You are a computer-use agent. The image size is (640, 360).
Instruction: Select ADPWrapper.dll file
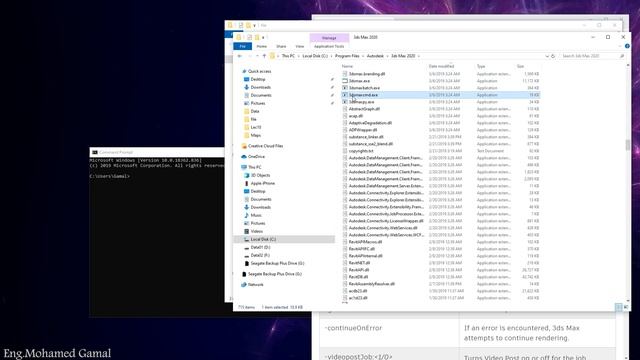point(363,130)
